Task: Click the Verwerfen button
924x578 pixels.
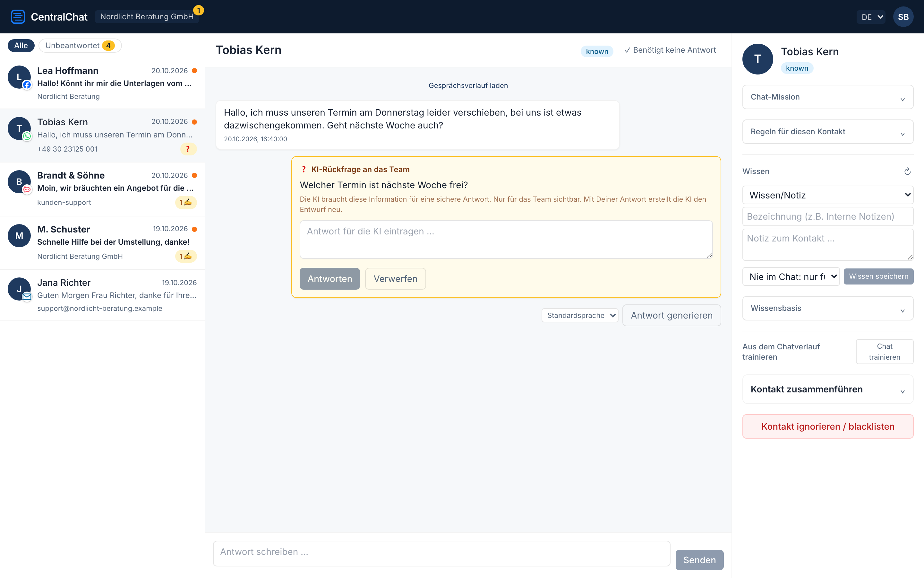Action: tap(395, 279)
